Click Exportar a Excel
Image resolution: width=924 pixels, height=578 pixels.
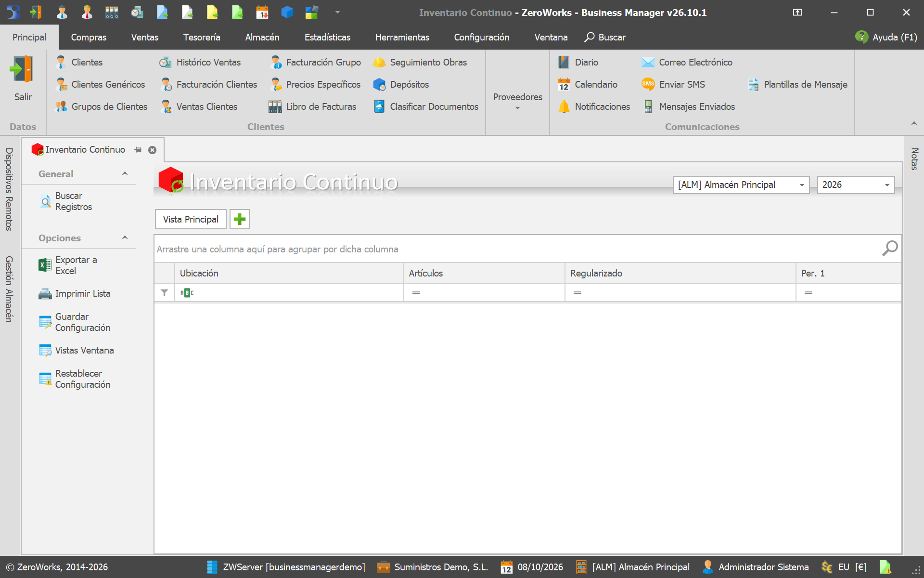click(68, 265)
